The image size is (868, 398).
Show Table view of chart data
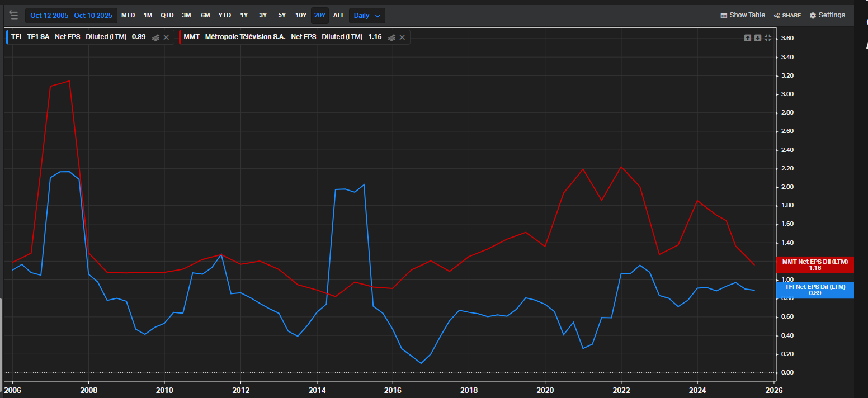[742, 15]
